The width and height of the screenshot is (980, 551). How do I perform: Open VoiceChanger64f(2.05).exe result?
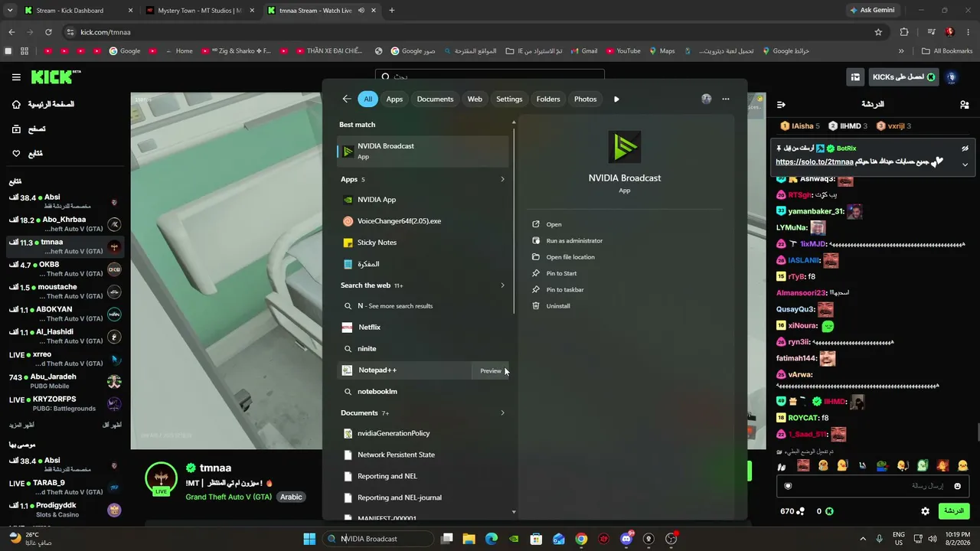pyautogui.click(x=423, y=221)
